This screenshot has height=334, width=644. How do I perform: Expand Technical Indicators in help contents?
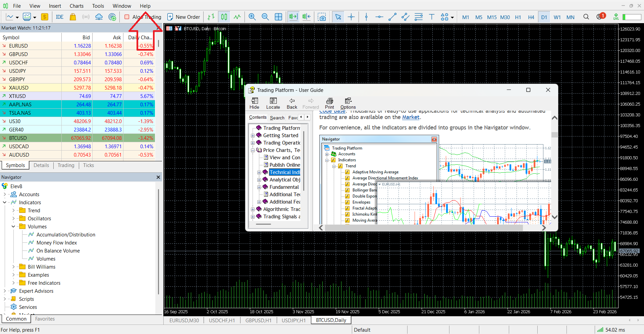(259, 172)
